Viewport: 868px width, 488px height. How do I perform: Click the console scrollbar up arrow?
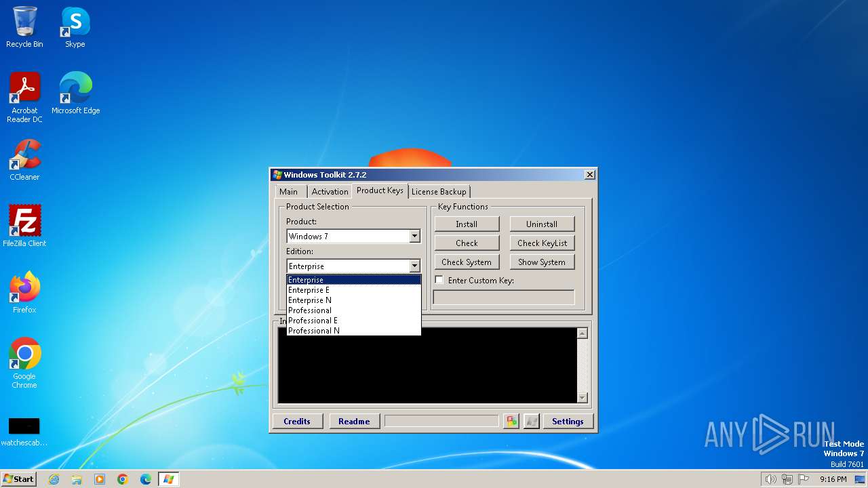click(x=582, y=333)
